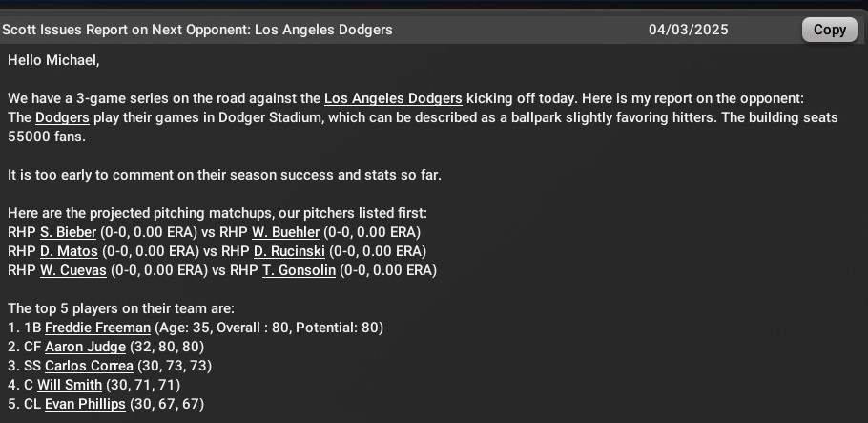Click the 'Hello Michael' greeting line
The height and width of the screenshot is (423, 868).
(53, 61)
